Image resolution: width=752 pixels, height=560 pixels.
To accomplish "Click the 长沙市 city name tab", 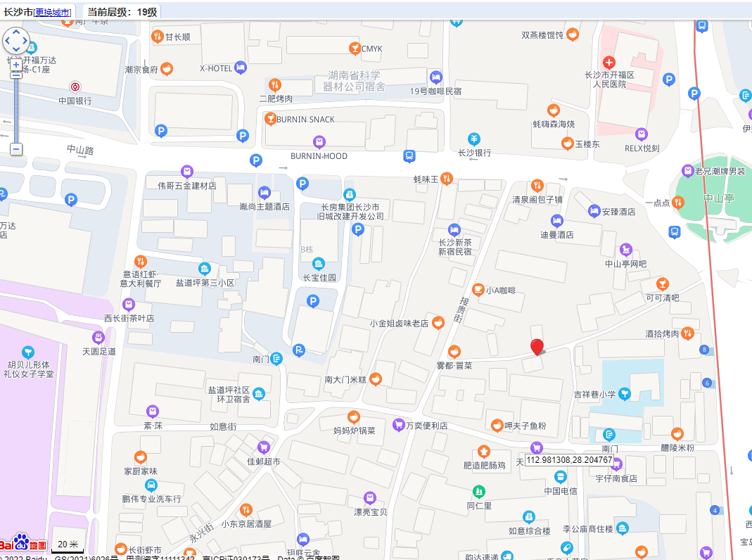I will coord(18,12).
